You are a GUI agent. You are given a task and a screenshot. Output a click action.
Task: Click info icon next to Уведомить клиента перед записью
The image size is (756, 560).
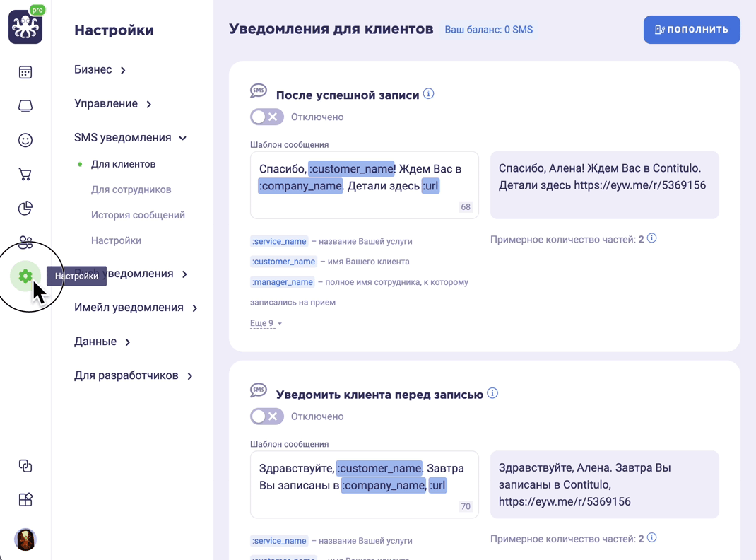tap(492, 393)
